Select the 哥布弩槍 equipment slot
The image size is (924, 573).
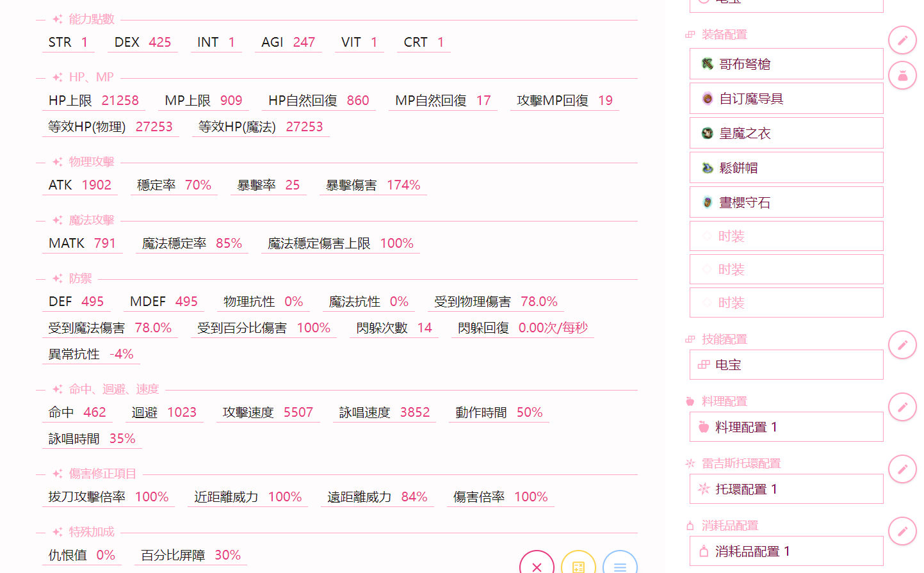pos(786,64)
